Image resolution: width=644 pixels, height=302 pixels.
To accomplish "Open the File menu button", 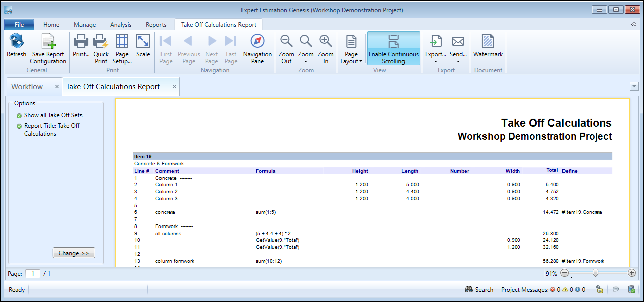I will 19,25.
